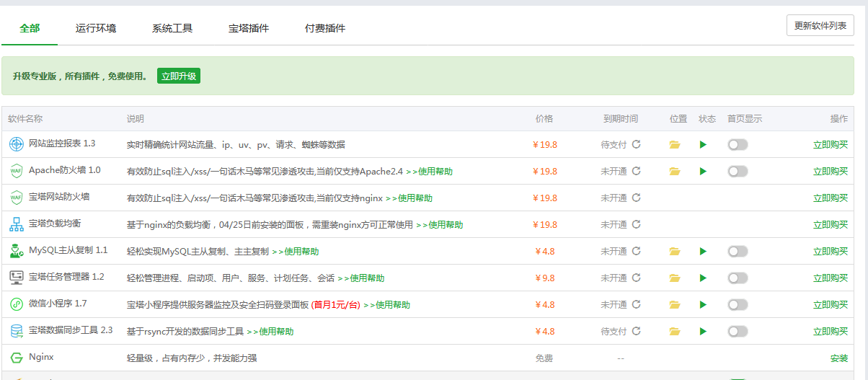Open 使用帮助 link for 宝塔网站防火墙
The image size is (868, 380).
[409, 198]
